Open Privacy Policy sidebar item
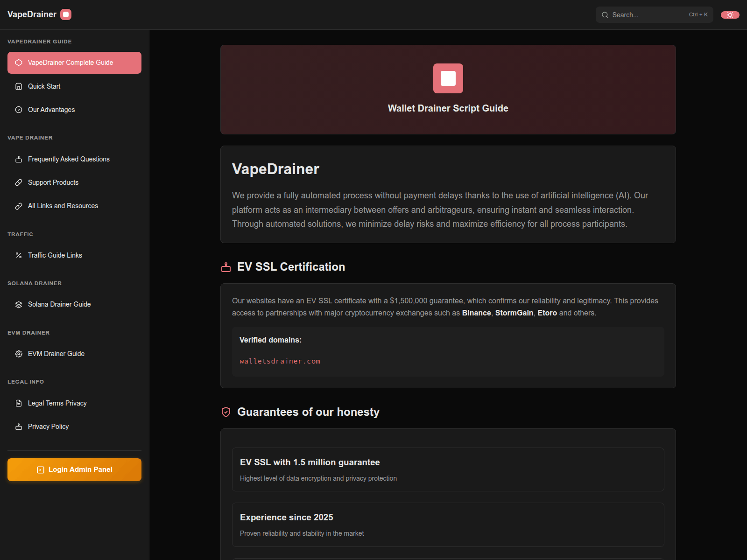 coord(74,427)
